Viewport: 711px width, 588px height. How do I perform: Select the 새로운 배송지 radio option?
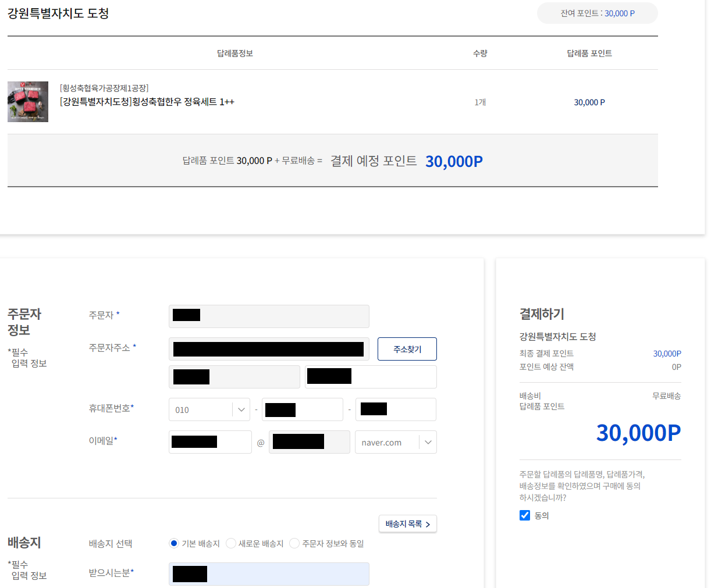click(231, 543)
